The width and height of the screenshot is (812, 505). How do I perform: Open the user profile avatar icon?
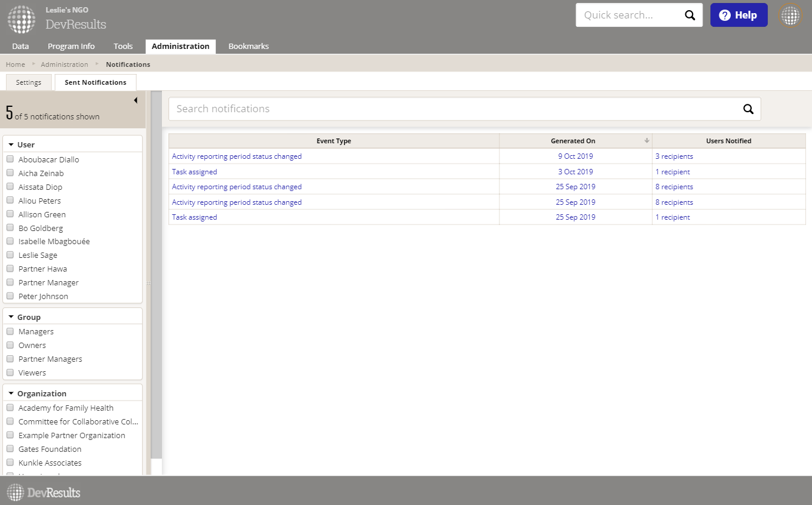coord(790,16)
